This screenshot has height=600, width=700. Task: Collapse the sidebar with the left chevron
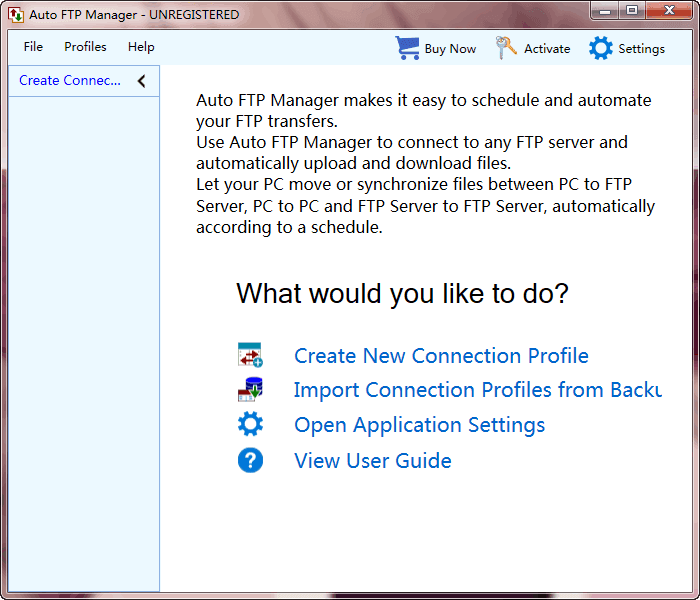tap(142, 81)
